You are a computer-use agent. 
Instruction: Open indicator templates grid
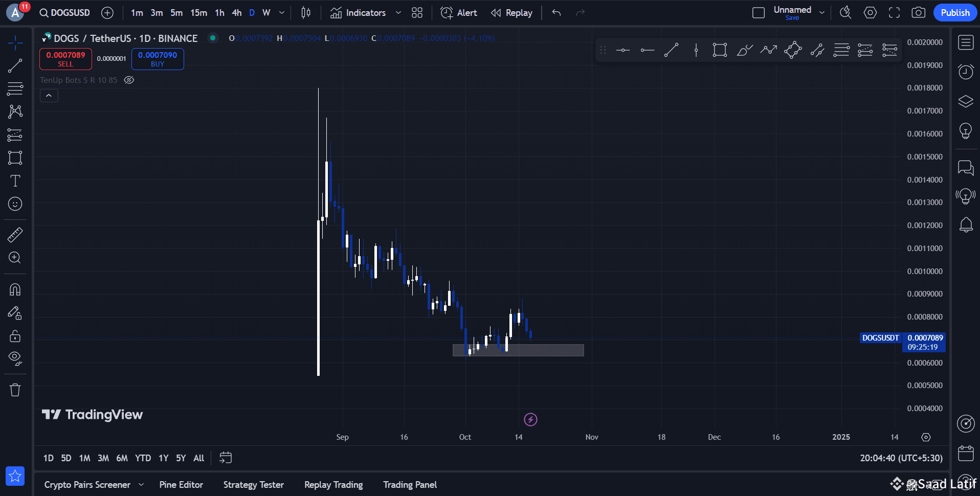[417, 13]
